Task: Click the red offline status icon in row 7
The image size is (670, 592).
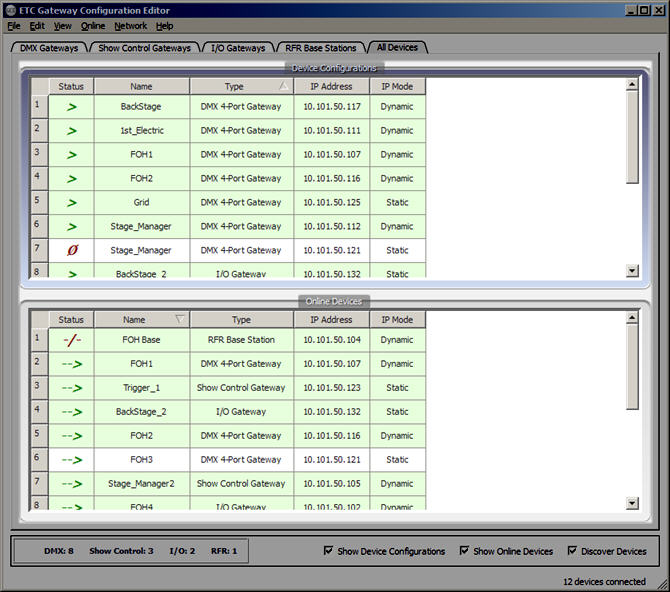Action: (72, 250)
